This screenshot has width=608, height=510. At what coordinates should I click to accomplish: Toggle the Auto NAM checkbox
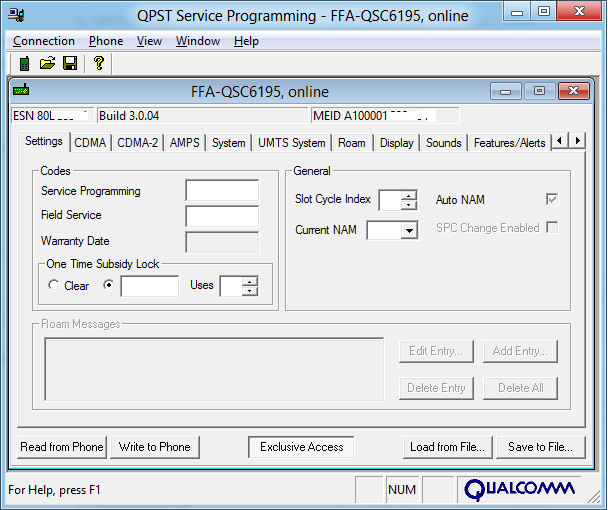(552, 199)
